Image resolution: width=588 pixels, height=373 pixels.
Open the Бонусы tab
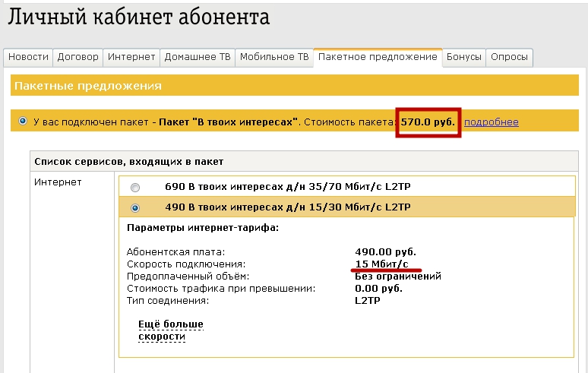pyautogui.click(x=464, y=58)
